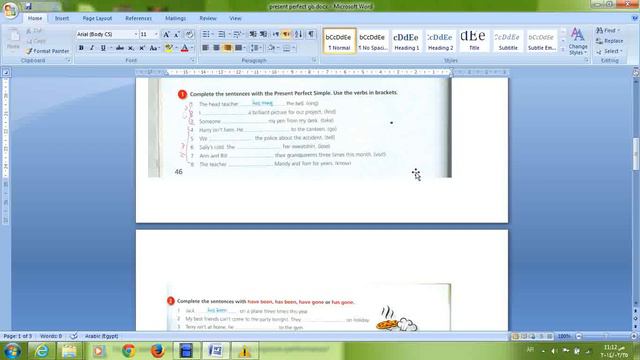Viewport: 640px width, 360px height.
Task: Open the Page Layout tab
Action: click(x=97, y=18)
